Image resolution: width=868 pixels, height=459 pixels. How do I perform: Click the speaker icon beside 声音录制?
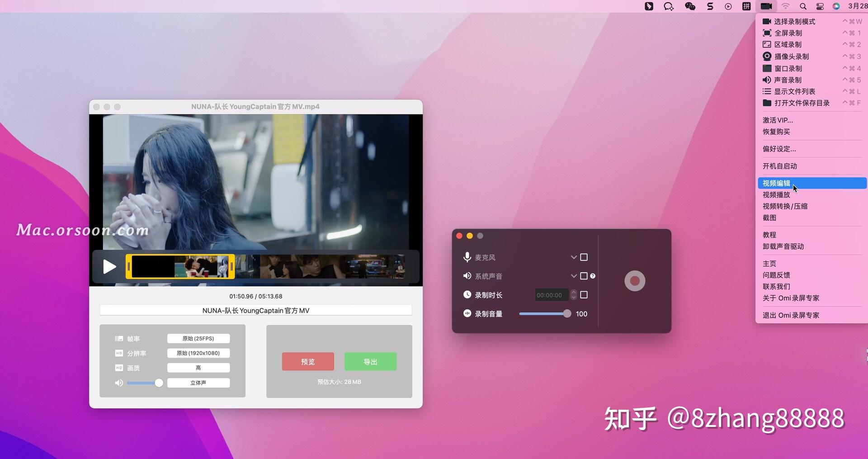coord(767,80)
